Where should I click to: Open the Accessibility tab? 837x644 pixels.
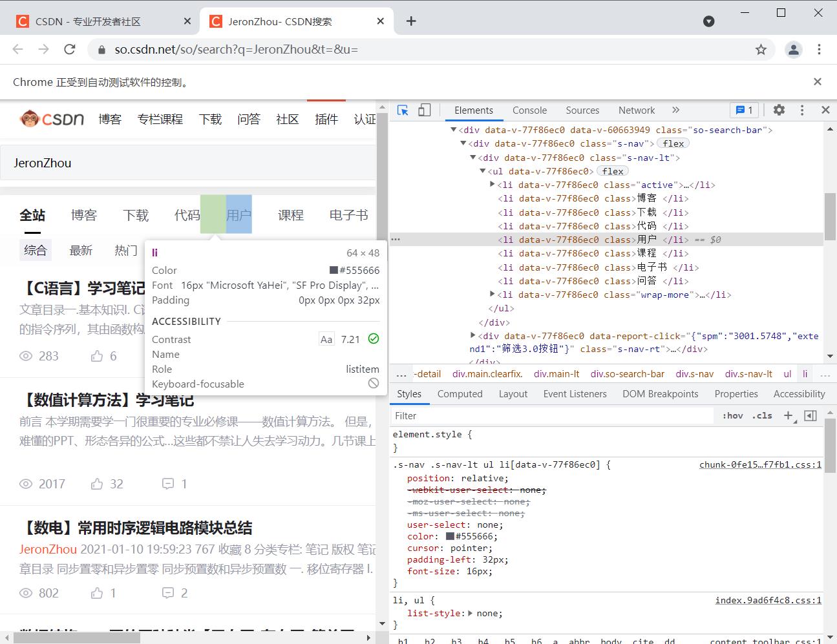click(x=799, y=394)
